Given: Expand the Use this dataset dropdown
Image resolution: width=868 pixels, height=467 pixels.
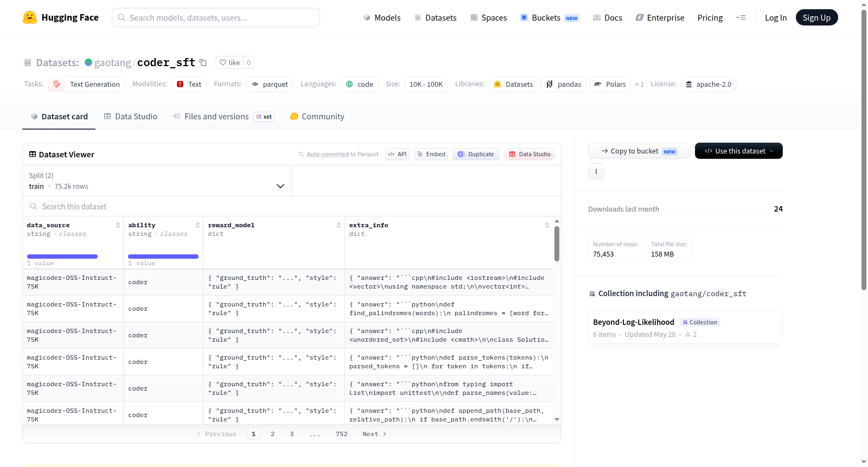Looking at the screenshot, I should (x=739, y=151).
